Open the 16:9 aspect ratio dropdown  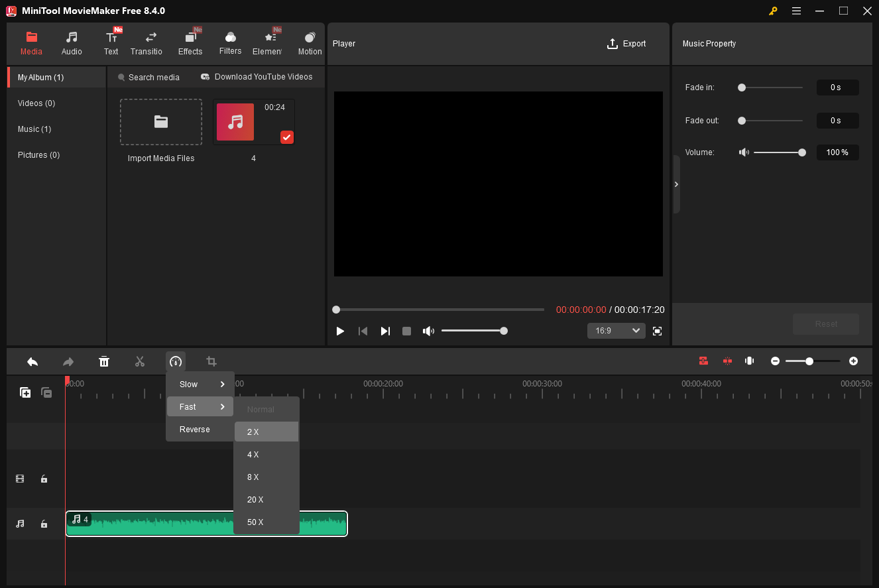click(616, 330)
